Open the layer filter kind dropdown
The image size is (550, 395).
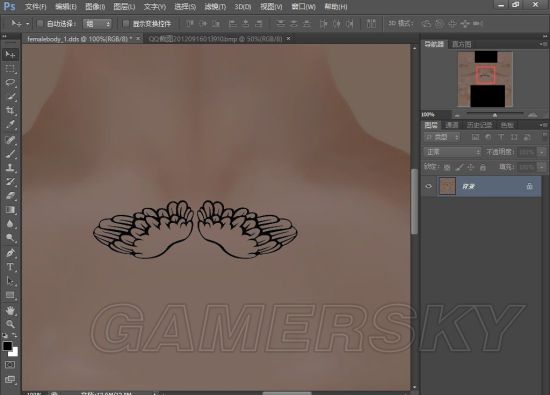click(x=442, y=137)
